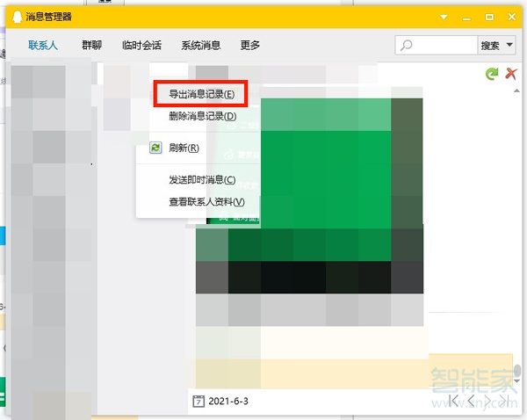527x420 pixels.
Task: Minimize the 消息管理器 window
Action: 466,18
